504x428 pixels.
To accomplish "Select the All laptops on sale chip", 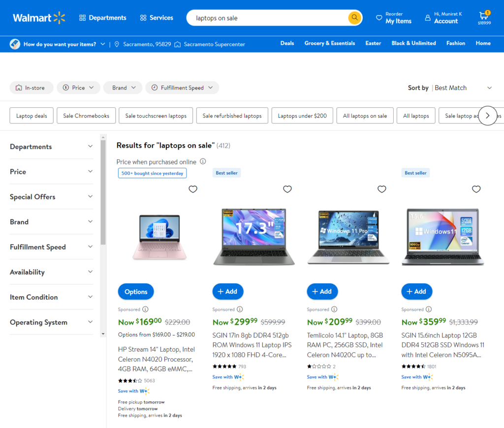I will pyautogui.click(x=365, y=116).
